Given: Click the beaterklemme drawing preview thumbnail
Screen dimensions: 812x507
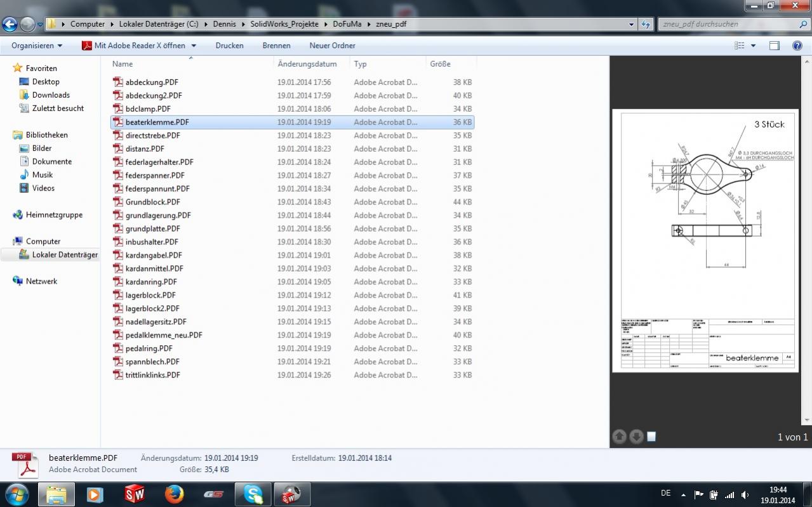Looking at the screenshot, I should click(x=707, y=241).
